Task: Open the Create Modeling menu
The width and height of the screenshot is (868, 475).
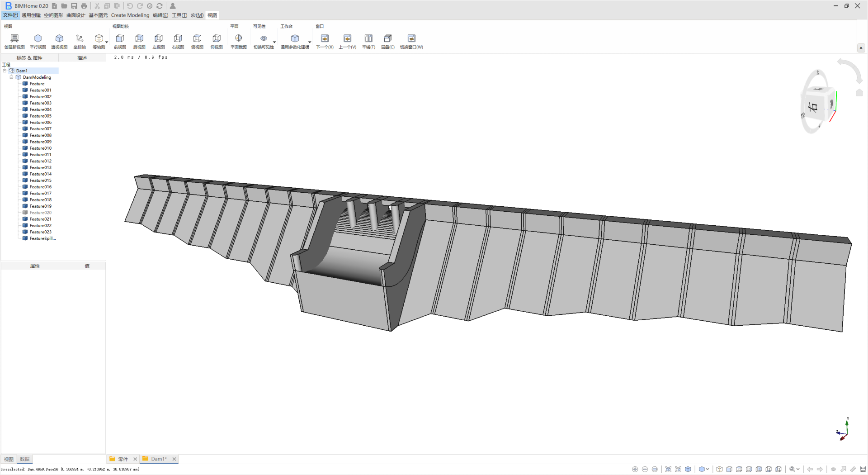Action: click(x=130, y=15)
